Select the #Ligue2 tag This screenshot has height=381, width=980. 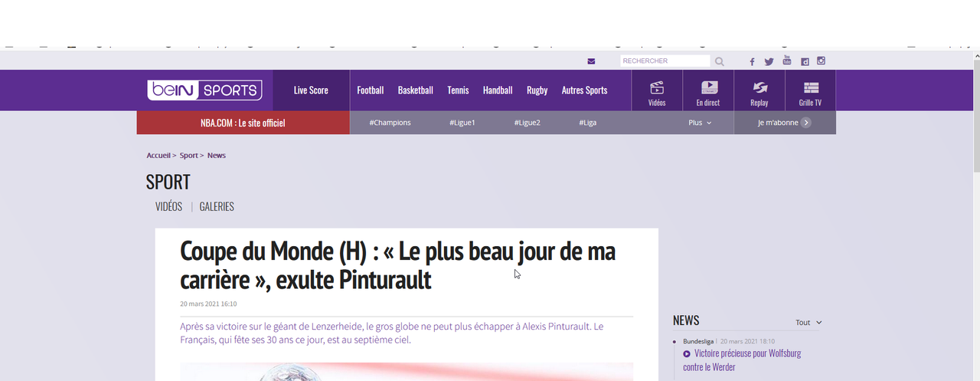[x=528, y=123]
